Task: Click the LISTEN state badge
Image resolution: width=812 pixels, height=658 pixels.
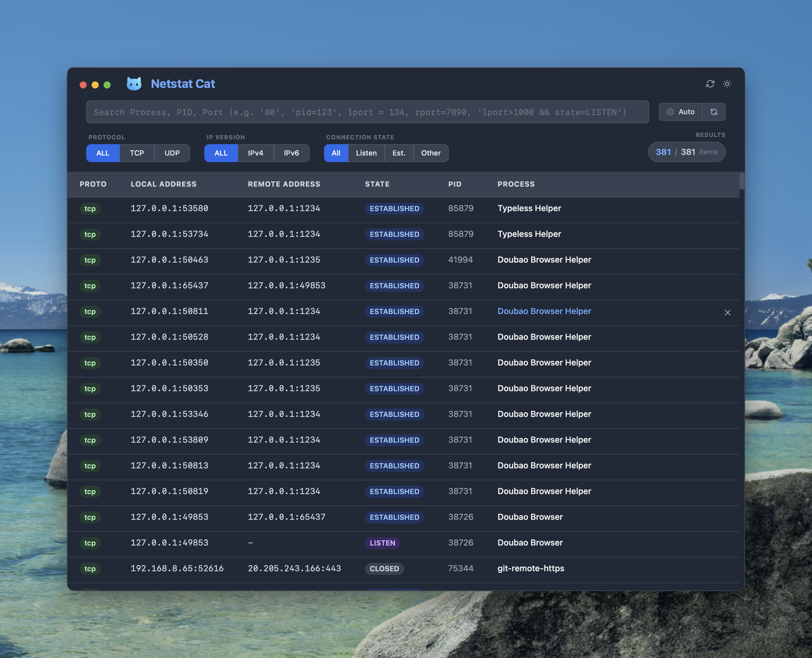Action: click(x=382, y=543)
